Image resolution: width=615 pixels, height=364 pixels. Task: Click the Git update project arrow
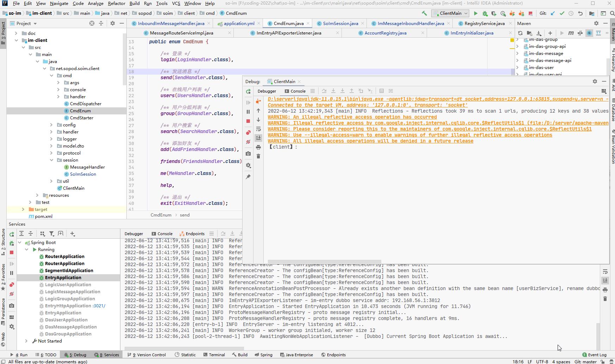pyautogui.click(x=553, y=13)
